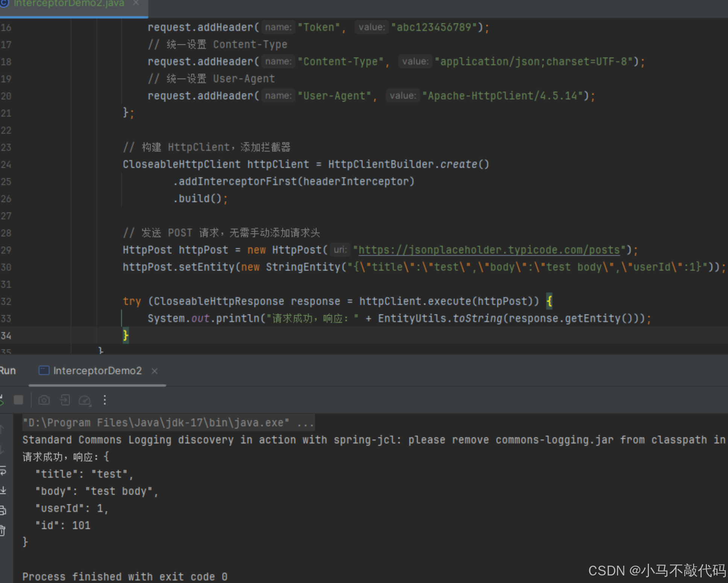Expand the folded java.exe command line
The height and width of the screenshot is (583, 728).
[x=305, y=423]
